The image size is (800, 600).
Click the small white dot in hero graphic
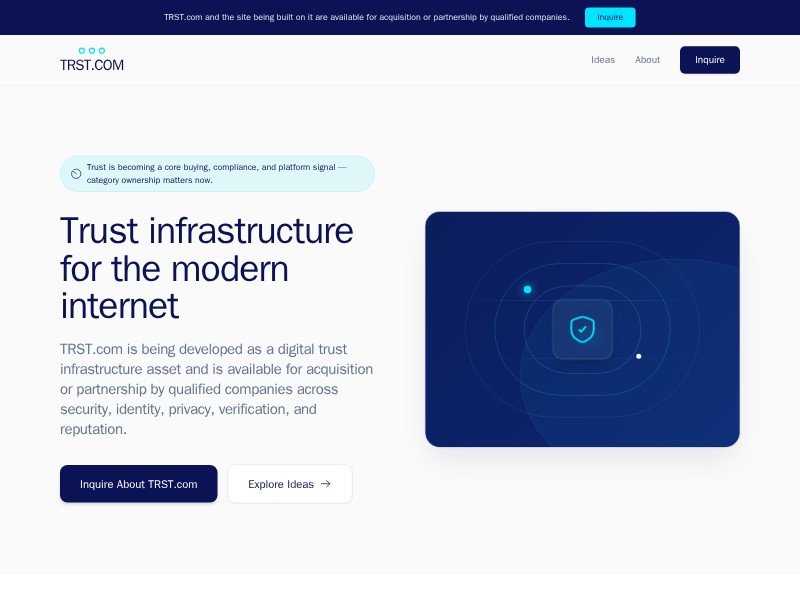639,356
